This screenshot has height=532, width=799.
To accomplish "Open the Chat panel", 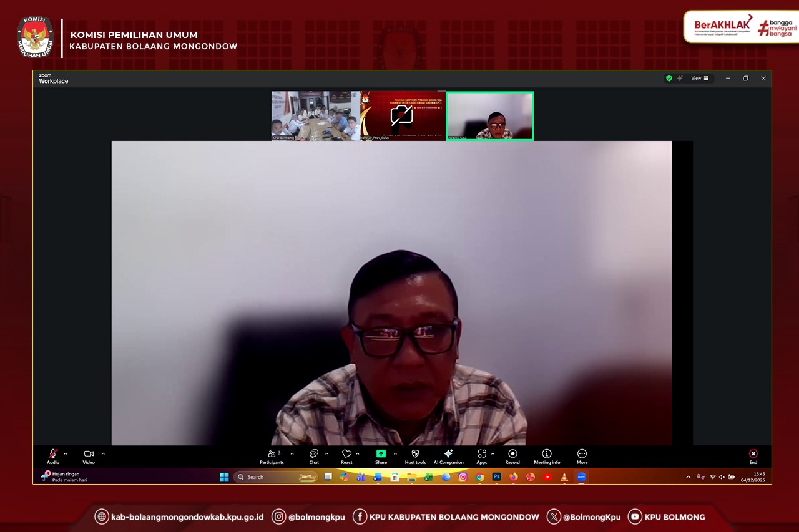I will [x=314, y=455].
